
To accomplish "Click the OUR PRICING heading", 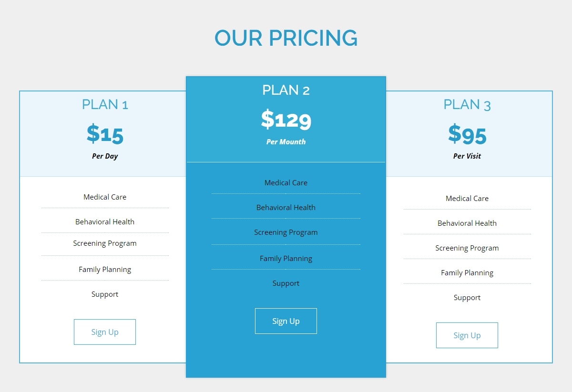I will coord(286,38).
